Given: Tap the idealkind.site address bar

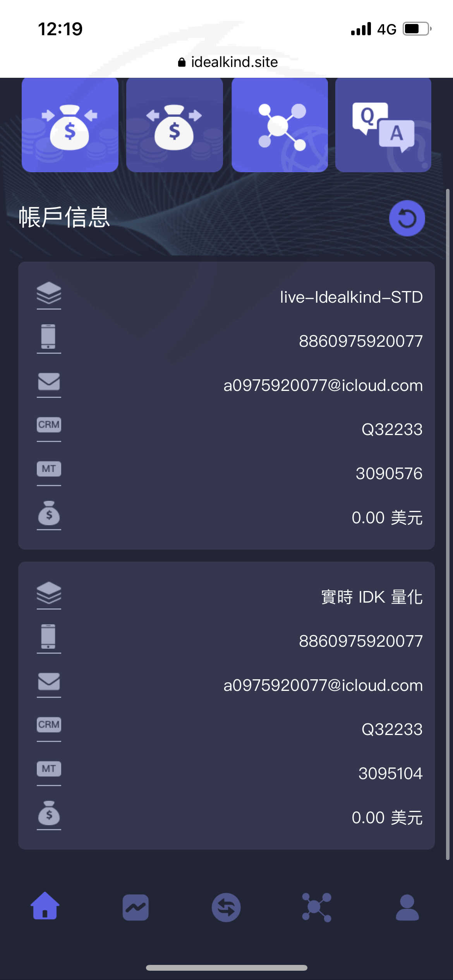Looking at the screenshot, I should coord(228,62).
